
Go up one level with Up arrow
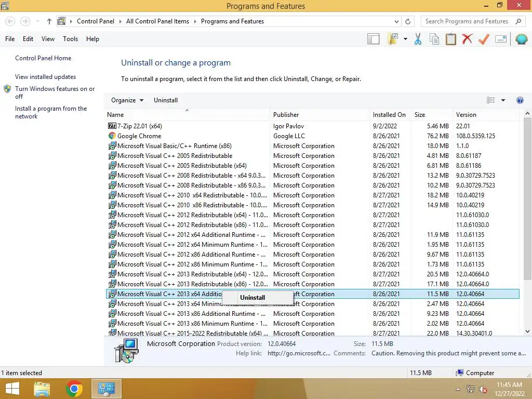[49, 21]
